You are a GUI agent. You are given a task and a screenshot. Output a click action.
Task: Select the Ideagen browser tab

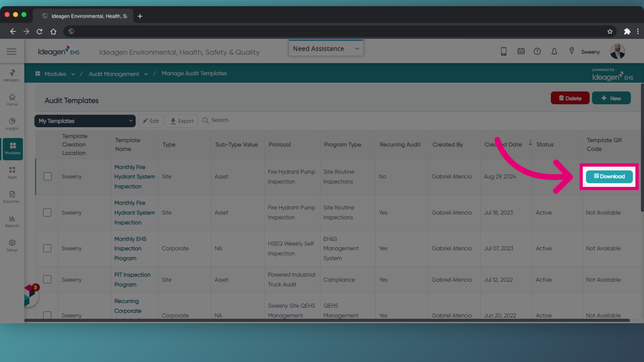[84, 16]
